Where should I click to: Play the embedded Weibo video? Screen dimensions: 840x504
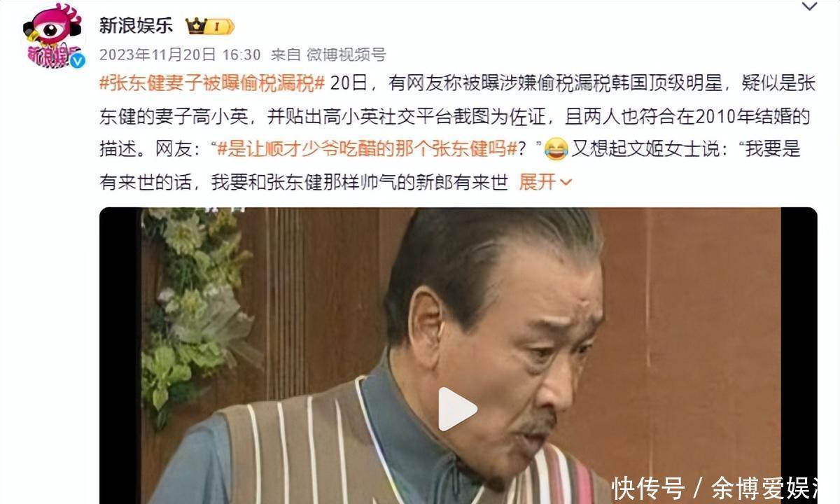(x=458, y=409)
